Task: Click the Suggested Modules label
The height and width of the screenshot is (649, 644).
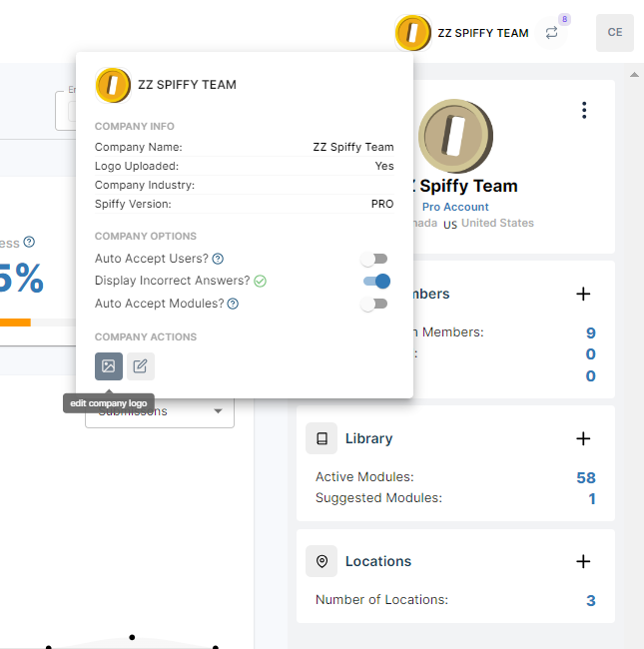Action: (x=378, y=498)
